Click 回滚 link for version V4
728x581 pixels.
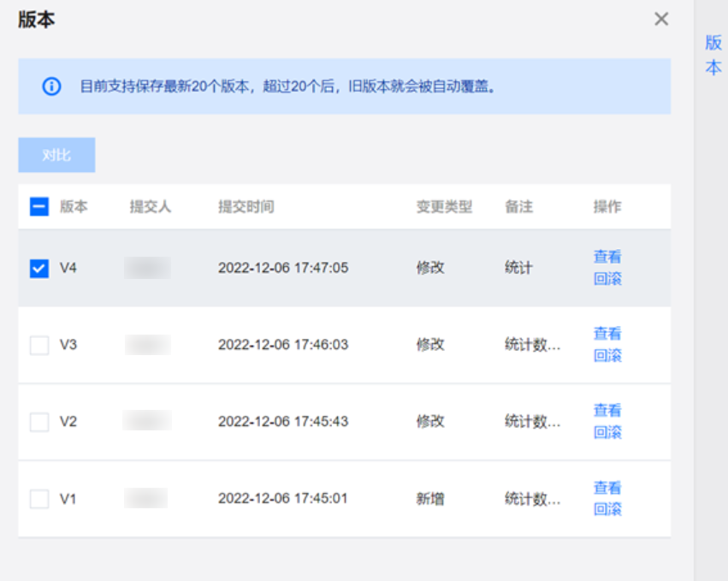[607, 279]
